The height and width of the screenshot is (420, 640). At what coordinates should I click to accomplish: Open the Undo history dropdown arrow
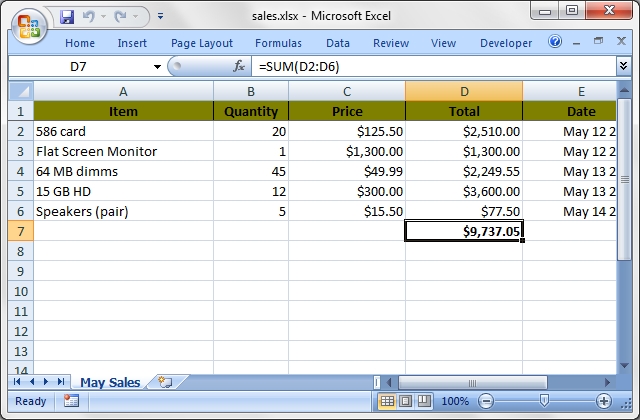(x=103, y=17)
